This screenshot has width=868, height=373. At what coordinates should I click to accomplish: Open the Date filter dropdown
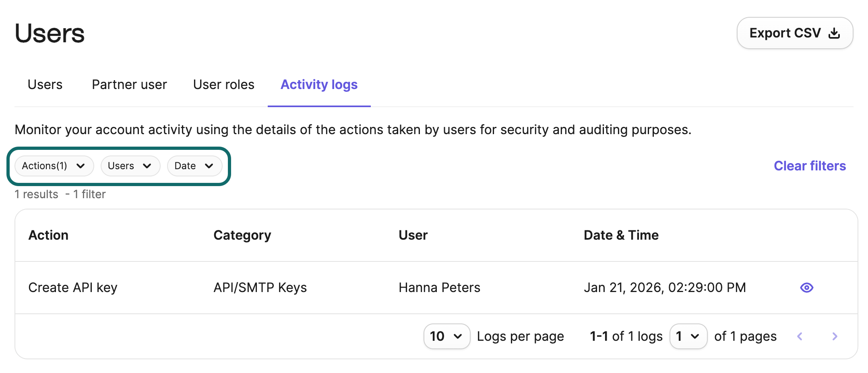[194, 166]
